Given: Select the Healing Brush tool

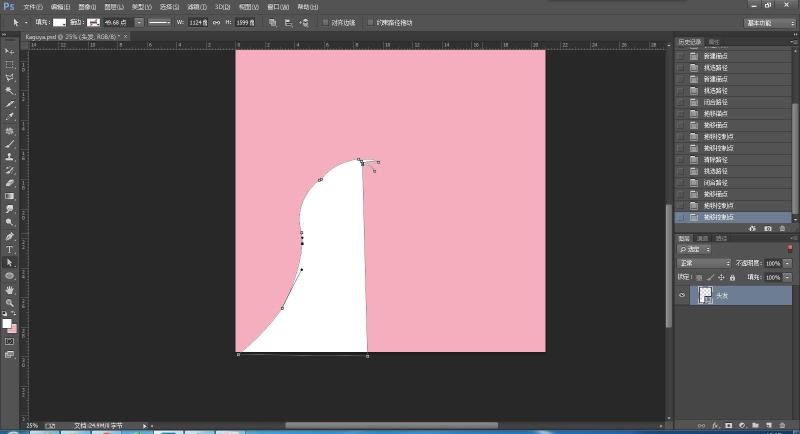Looking at the screenshot, I should 9,131.
